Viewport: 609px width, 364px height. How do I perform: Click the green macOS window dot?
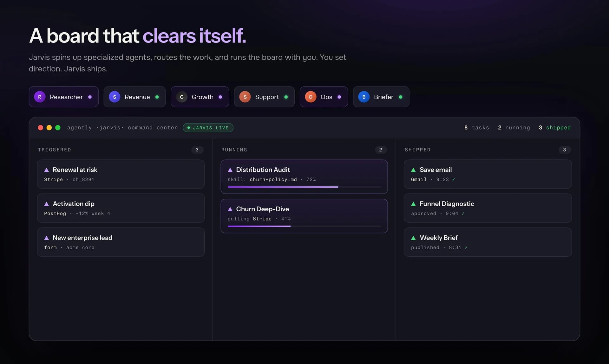(x=58, y=128)
